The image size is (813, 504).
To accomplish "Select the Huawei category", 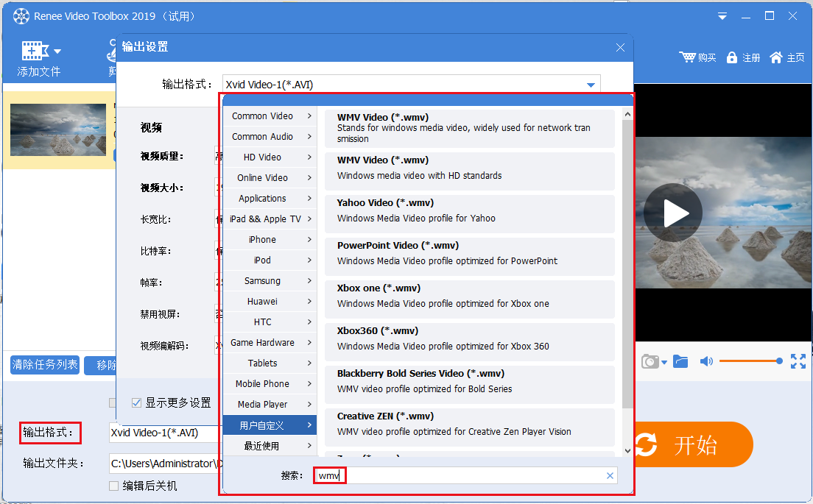I will point(269,302).
